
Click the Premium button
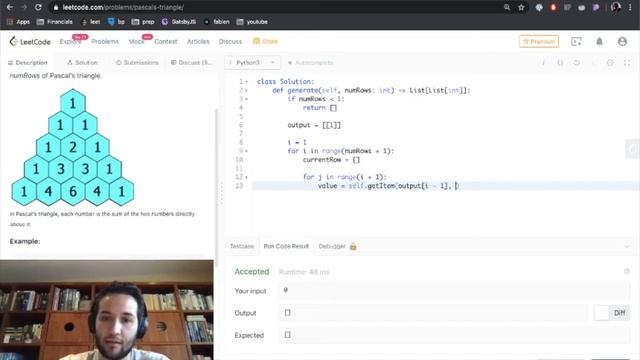[539, 41]
